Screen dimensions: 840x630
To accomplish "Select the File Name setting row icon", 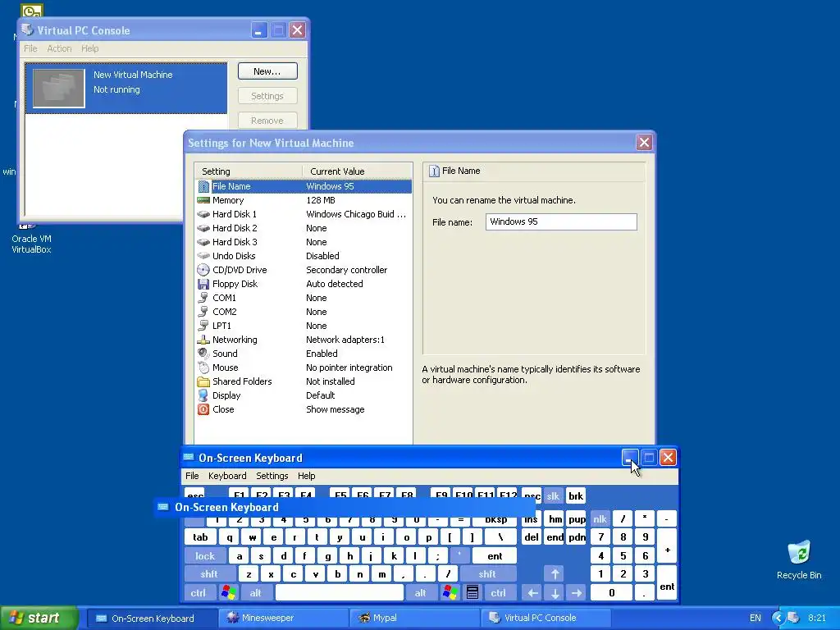I will (x=203, y=186).
